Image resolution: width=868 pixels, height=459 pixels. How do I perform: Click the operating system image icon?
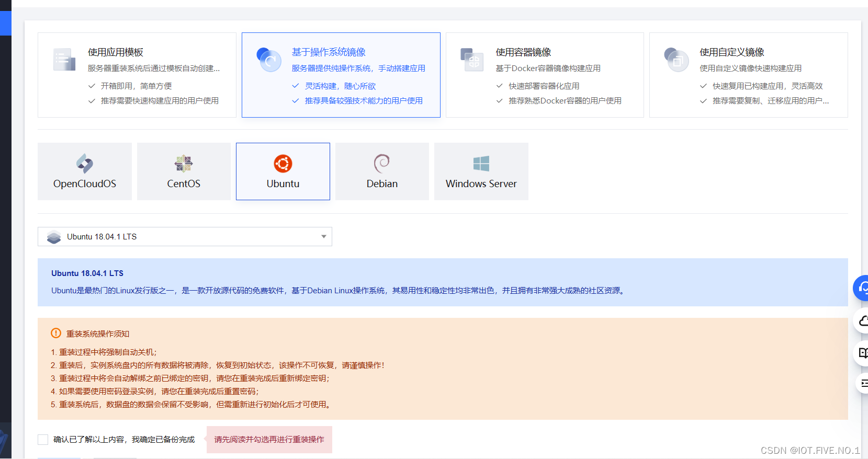pos(269,60)
